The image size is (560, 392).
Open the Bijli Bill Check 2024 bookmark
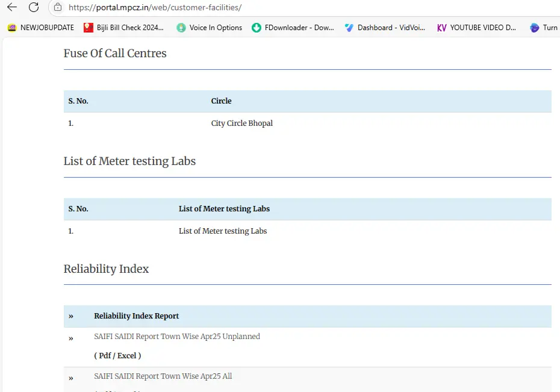[x=123, y=28]
